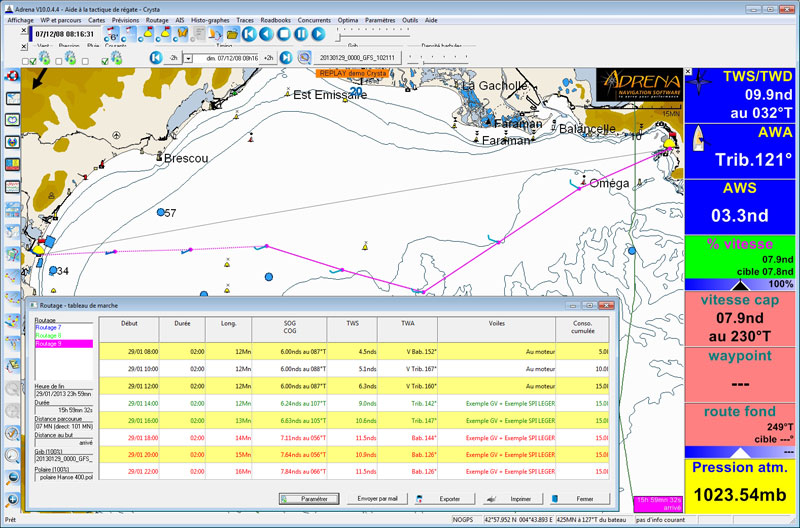Click the man-overboard lifebuoy icon

pyautogui.click(x=12, y=76)
